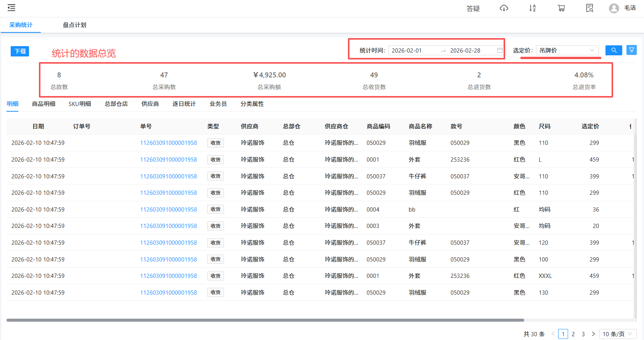
Task: Click the 供应商仓 column header
Action: 336,126
